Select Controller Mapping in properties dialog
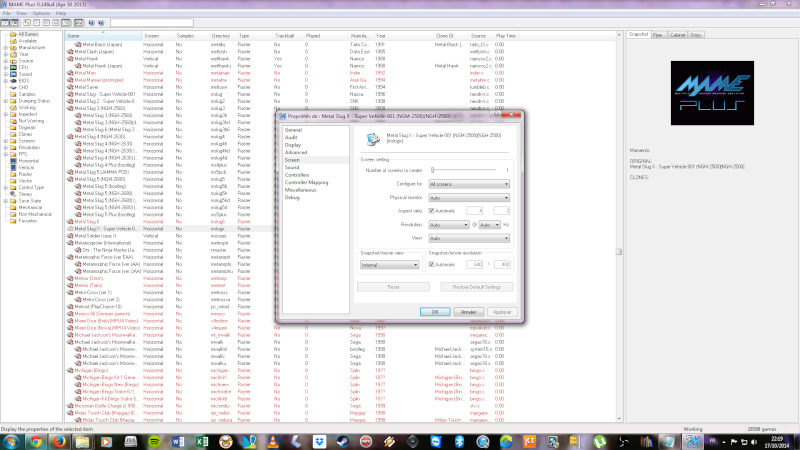This screenshot has width=800, height=450. pos(306,182)
